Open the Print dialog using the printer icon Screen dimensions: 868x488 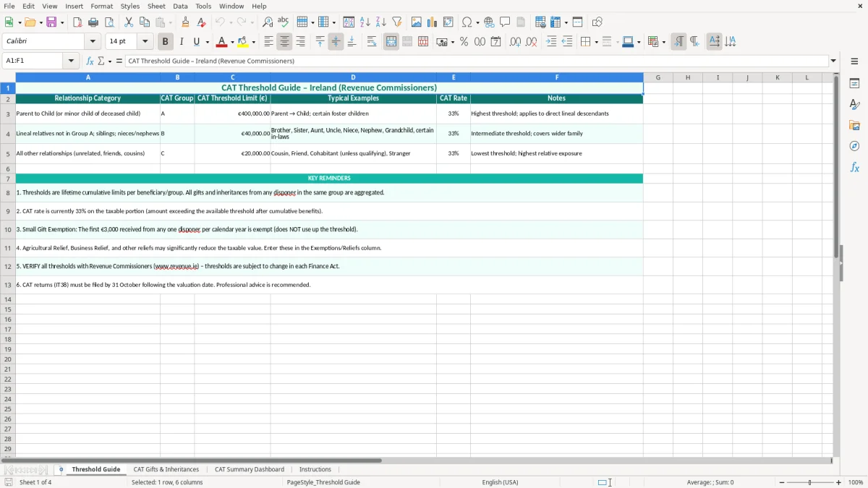click(93, 22)
